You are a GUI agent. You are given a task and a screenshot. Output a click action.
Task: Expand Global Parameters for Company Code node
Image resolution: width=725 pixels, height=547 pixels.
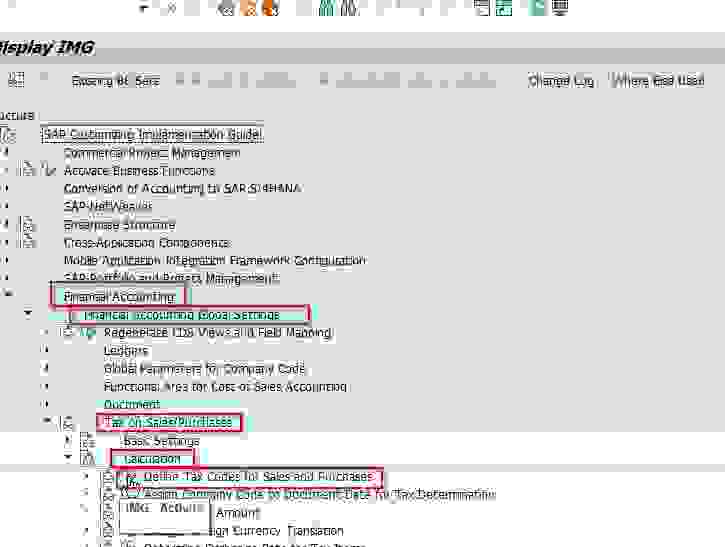45,368
